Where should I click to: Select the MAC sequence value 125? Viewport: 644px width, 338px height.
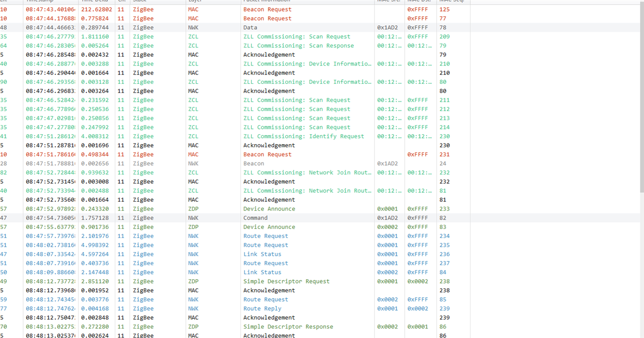click(x=445, y=9)
